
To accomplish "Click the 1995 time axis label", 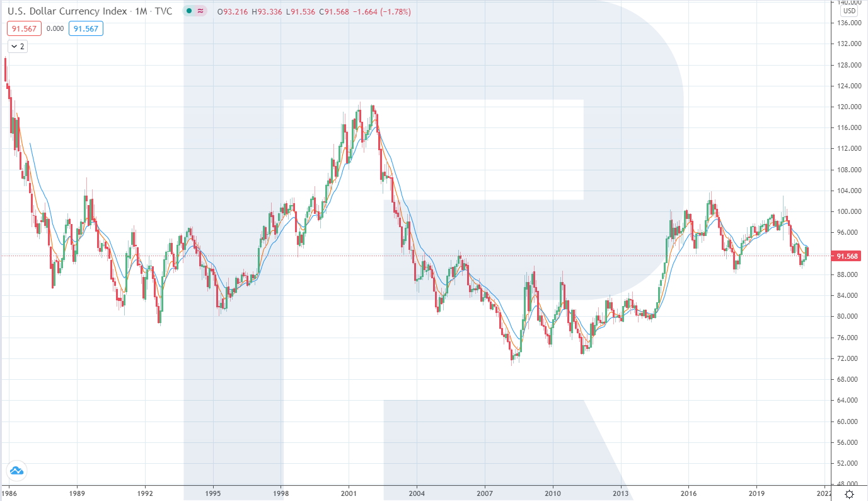I will 213,493.
